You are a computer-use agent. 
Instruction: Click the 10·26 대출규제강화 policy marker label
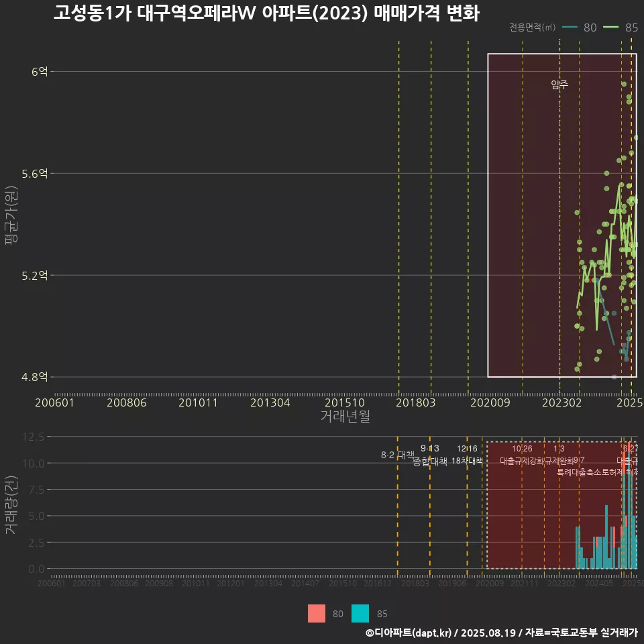tap(522, 455)
